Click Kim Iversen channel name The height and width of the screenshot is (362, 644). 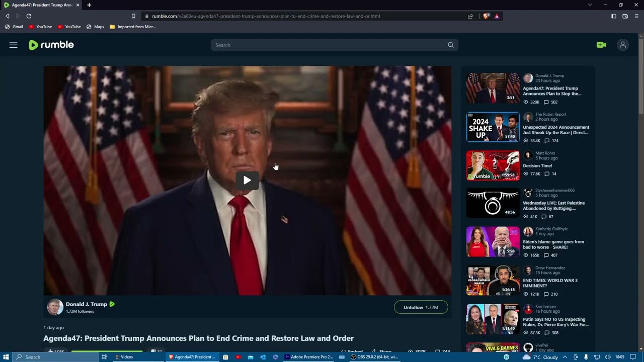point(545,306)
